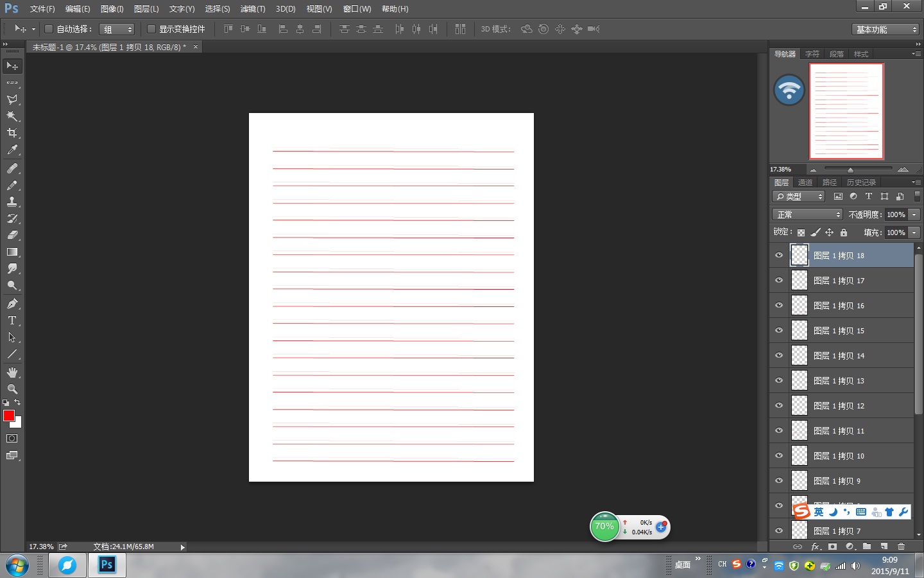Hide layer 图层 1 拷贝 15
This screenshot has width=924, height=578.
click(779, 330)
